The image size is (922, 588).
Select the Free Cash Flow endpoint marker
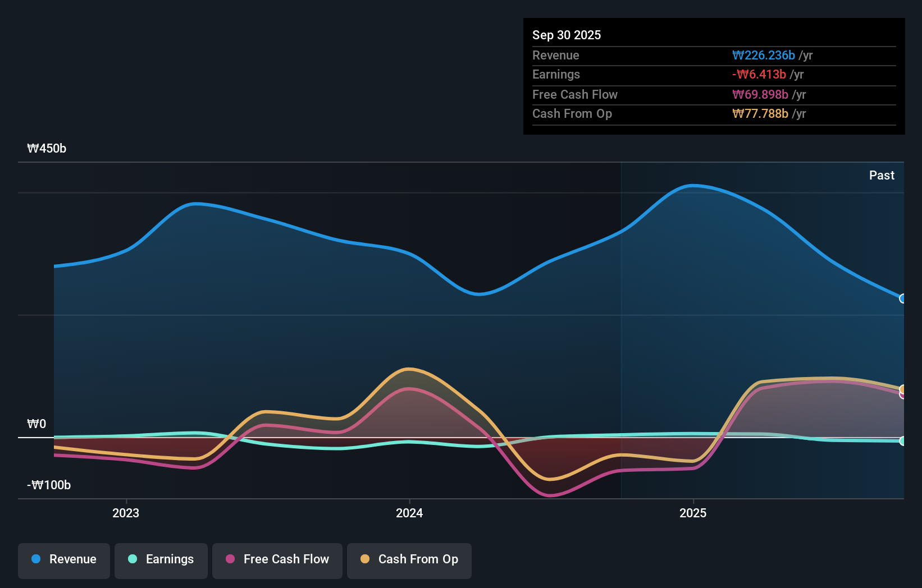click(902, 396)
